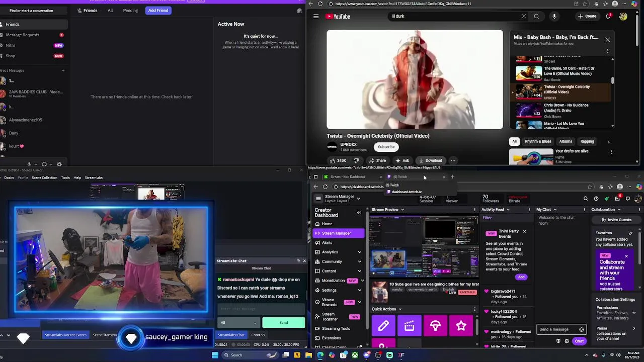Expand Community in Twitch sidebar
This screenshot has width=644, height=362.
[359, 261]
